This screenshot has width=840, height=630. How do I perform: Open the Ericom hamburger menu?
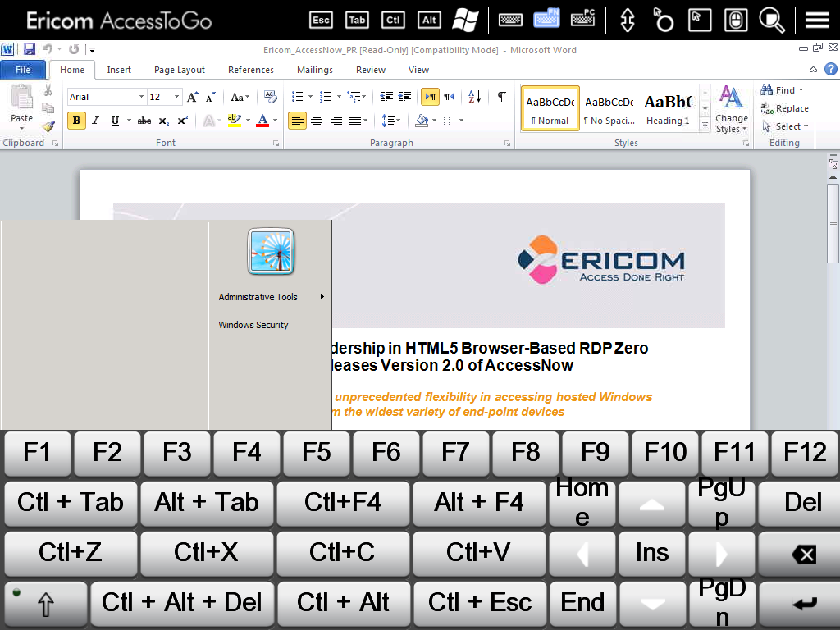pyautogui.click(x=817, y=21)
